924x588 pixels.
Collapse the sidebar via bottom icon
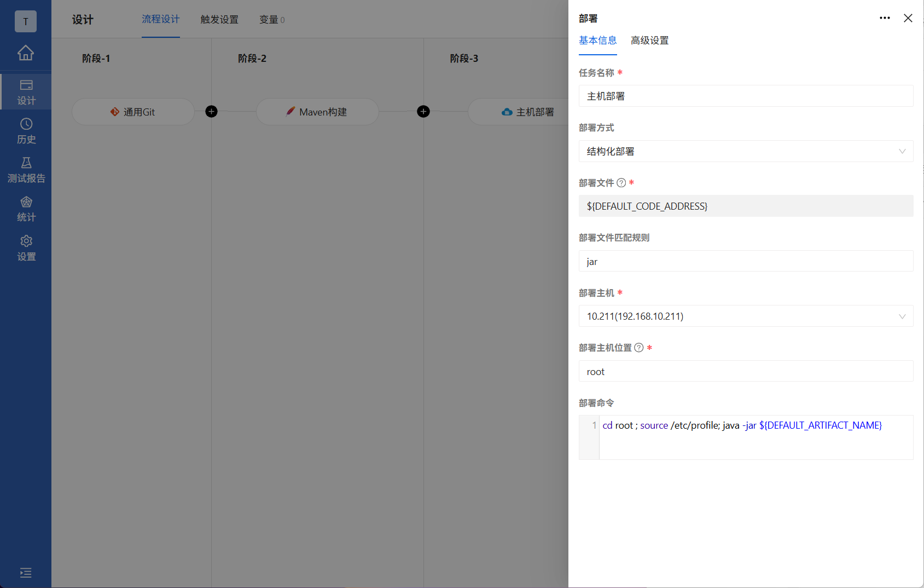pos(25,573)
